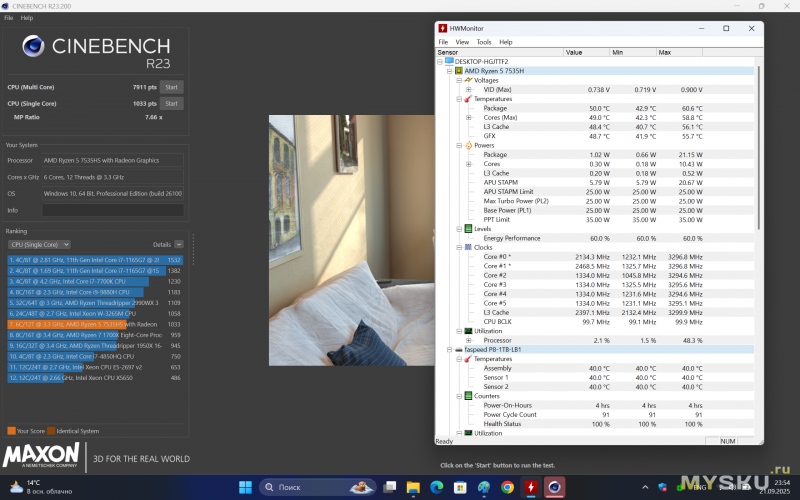Select the highlighted Ryzen 5 7535HS ranking row
The height and width of the screenshot is (500, 800).
tap(95, 324)
